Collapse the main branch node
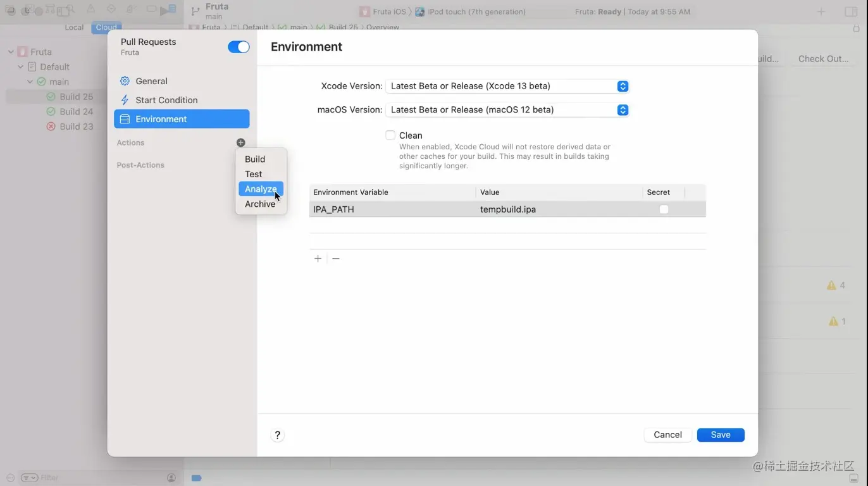This screenshot has height=486, width=868. [x=30, y=82]
